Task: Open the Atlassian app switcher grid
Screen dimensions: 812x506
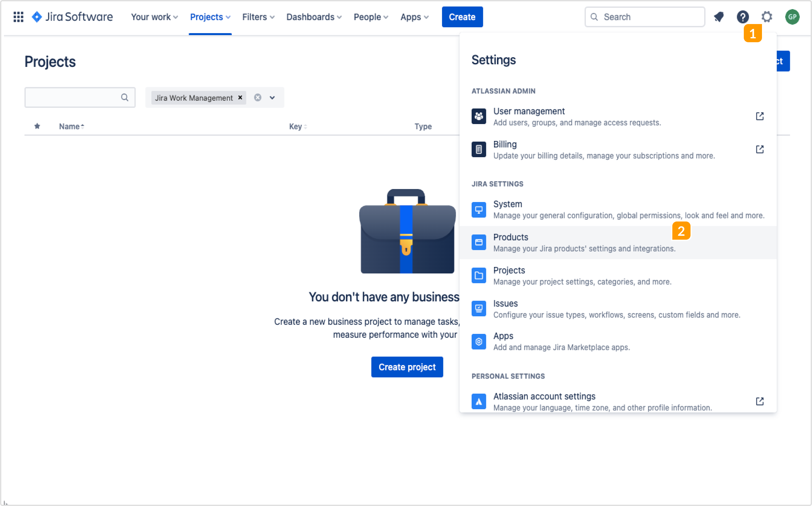Action: (x=19, y=17)
